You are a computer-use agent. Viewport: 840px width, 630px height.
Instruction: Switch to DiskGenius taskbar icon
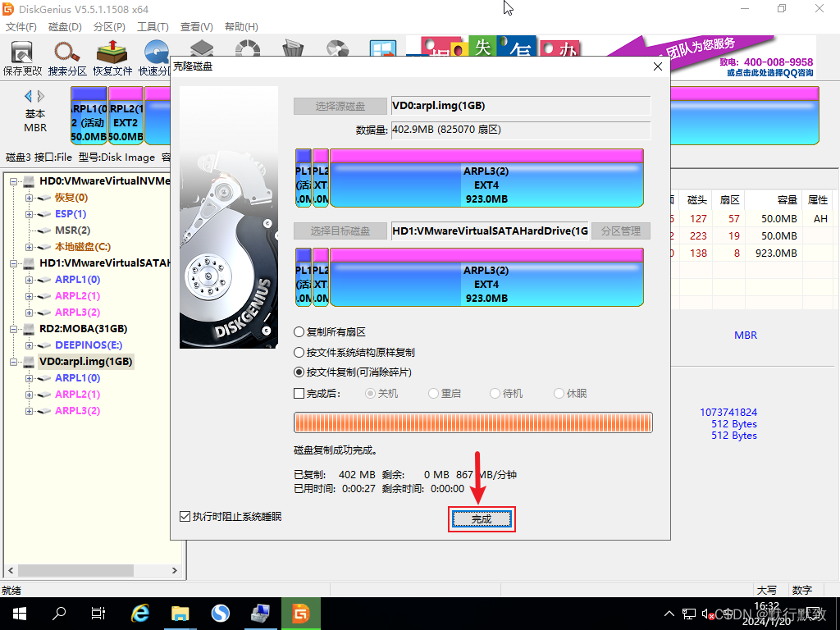click(x=301, y=613)
